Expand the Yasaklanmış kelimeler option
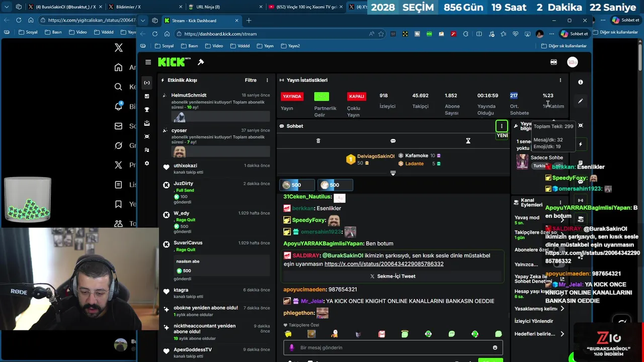The image size is (644, 362). 562,309
